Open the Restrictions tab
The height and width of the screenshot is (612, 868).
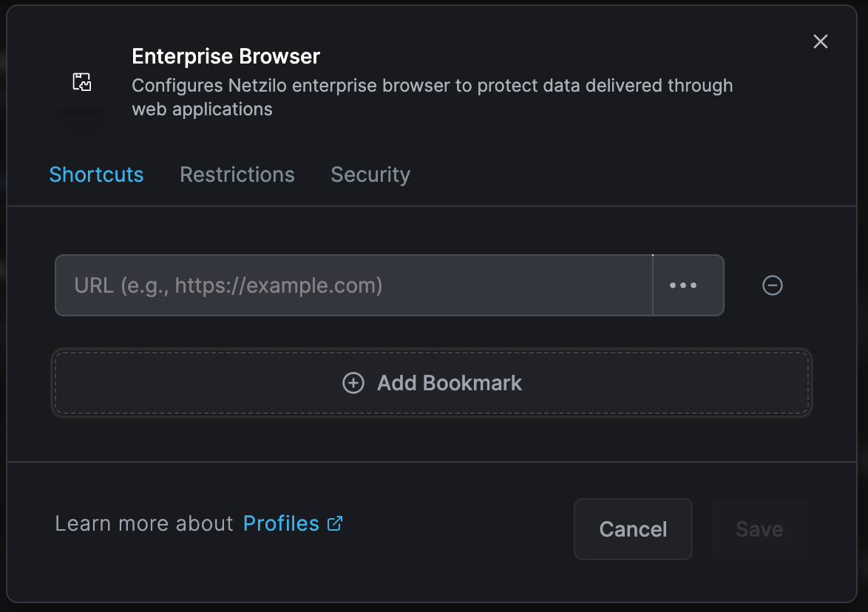point(237,174)
